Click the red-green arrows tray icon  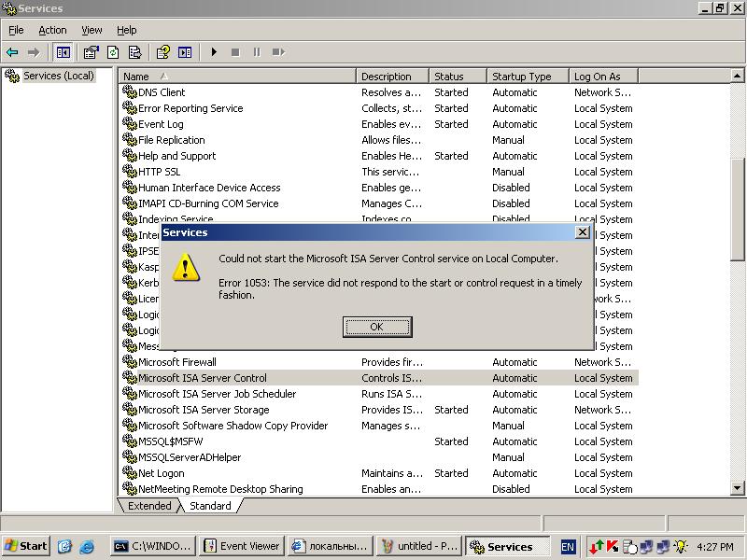pyautogui.click(x=596, y=546)
